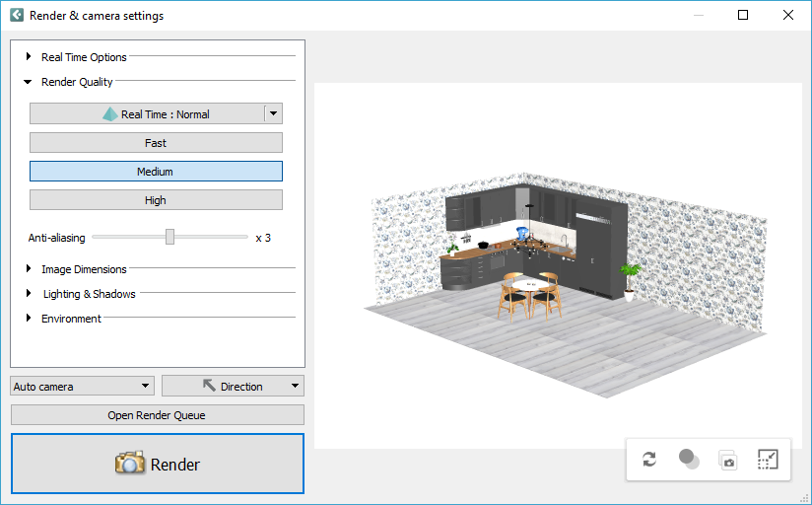This screenshot has height=505, width=812.
Task: Expand the Lighting & Shadows section
Action: click(x=29, y=294)
